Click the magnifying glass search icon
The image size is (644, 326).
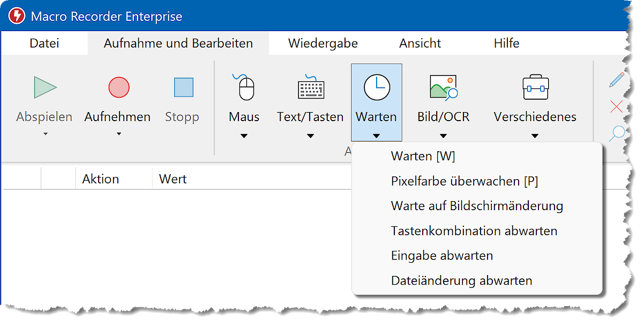click(x=617, y=132)
